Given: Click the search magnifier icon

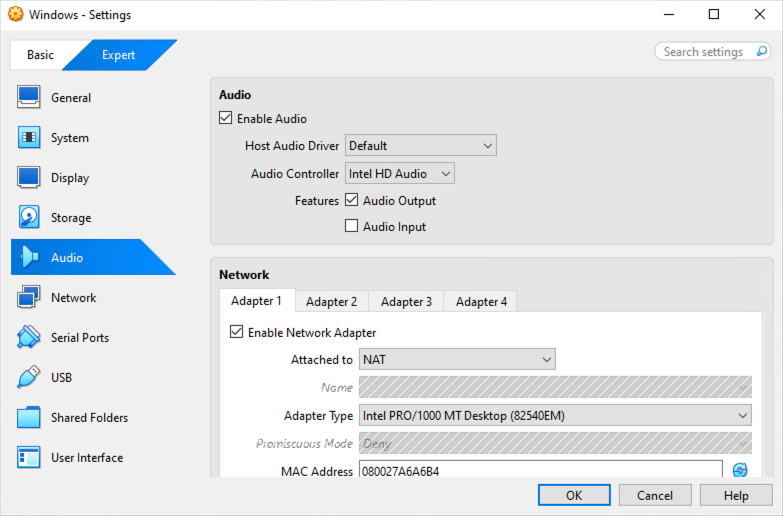Looking at the screenshot, I should pyautogui.click(x=762, y=51).
